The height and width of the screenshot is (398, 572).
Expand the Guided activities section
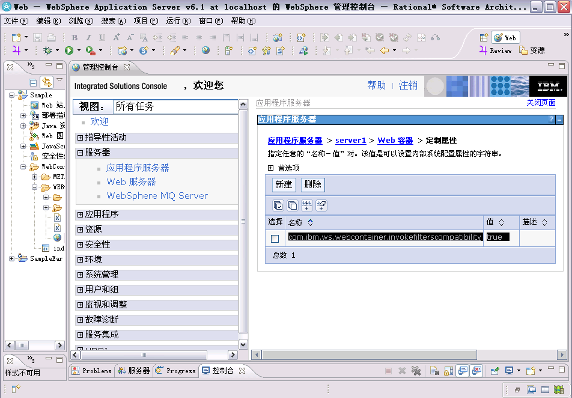pyautogui.click(x=80, y=138)
